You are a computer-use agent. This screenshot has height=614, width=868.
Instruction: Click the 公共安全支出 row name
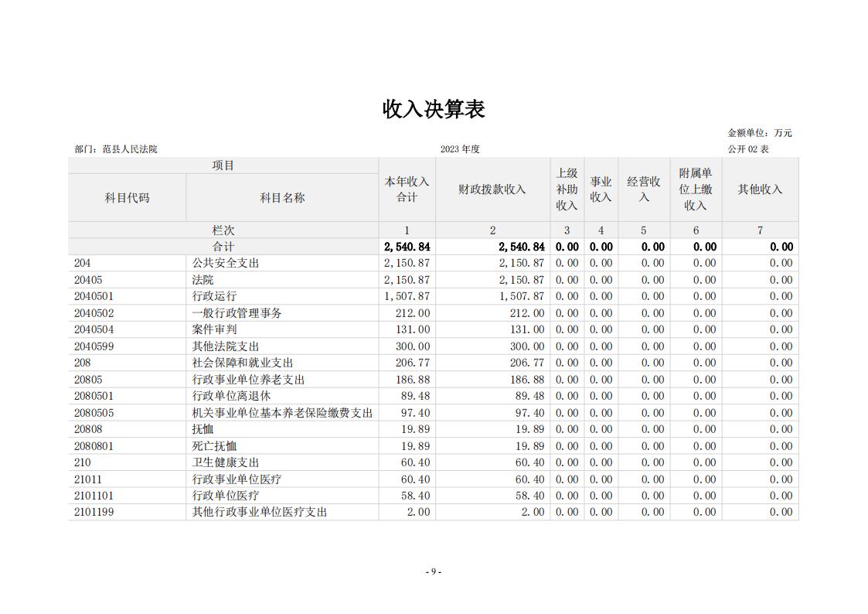(x=225, y=263)
